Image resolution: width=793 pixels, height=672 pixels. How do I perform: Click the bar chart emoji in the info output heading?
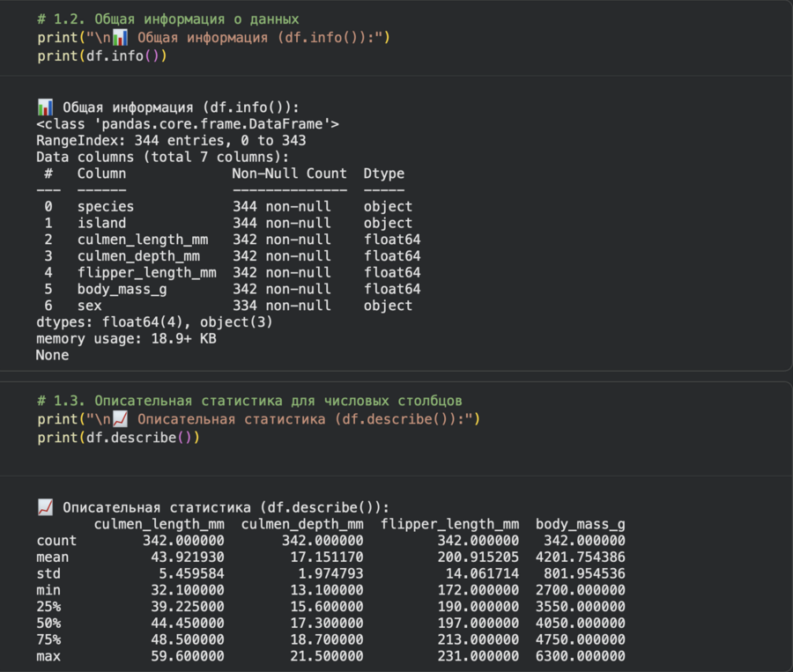[45, 107]
